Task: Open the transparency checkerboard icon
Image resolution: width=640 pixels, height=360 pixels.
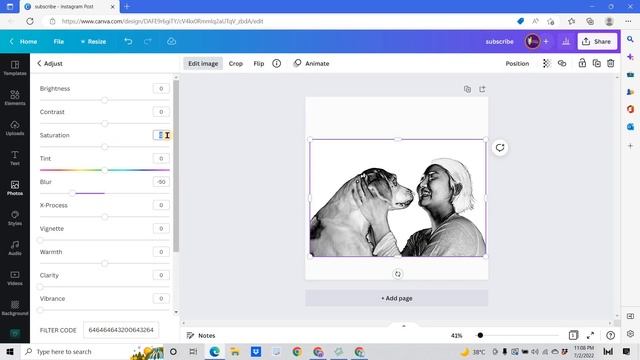Action: point(547,63)
